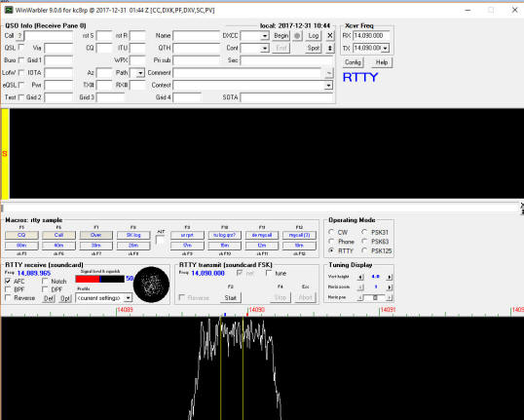Enable the DPF checkbox
This screenshot has height=420, width=524.
45,289
